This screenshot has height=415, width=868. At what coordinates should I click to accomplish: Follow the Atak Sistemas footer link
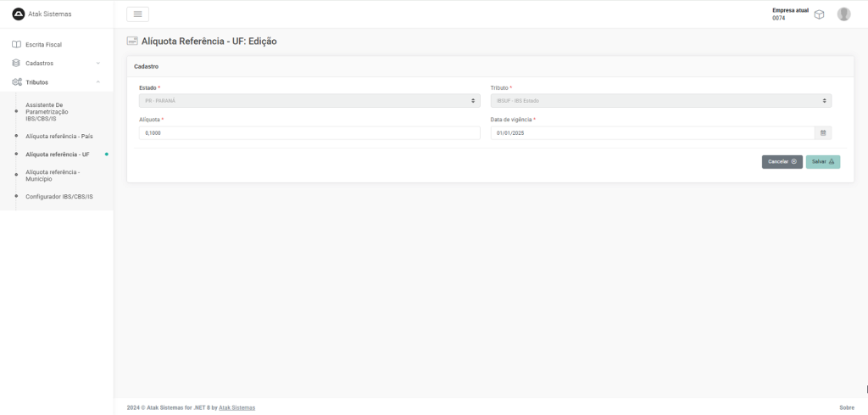236,407
